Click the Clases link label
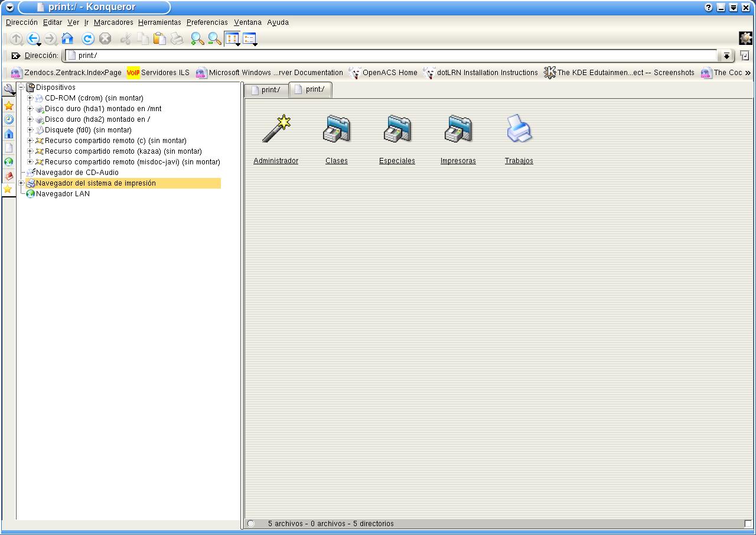 (x=336, y=161)
